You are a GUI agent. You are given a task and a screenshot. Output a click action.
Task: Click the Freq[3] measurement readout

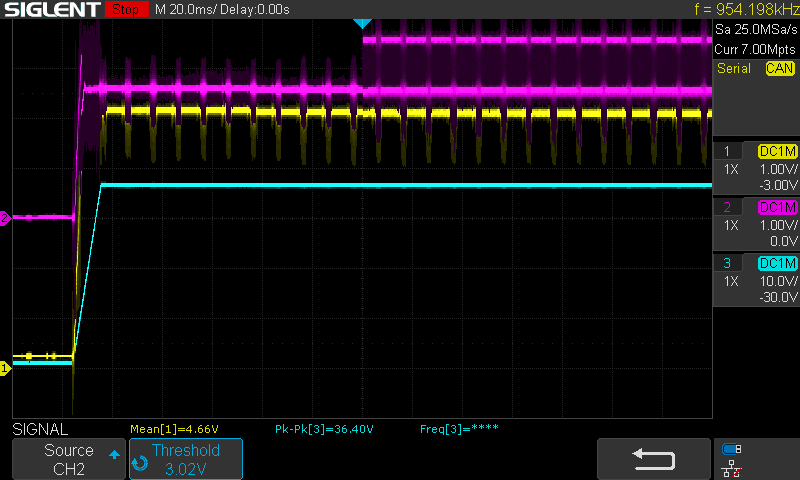coord(458,429)
